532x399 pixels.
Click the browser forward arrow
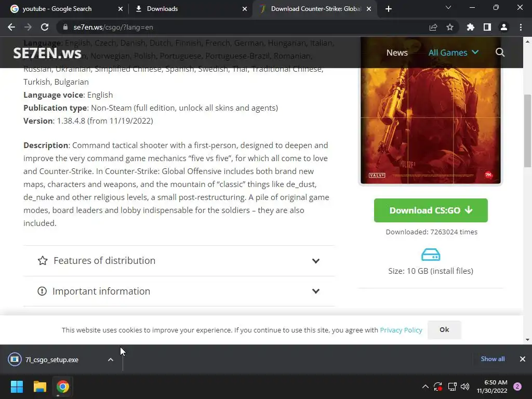click(x=28, y=27)
